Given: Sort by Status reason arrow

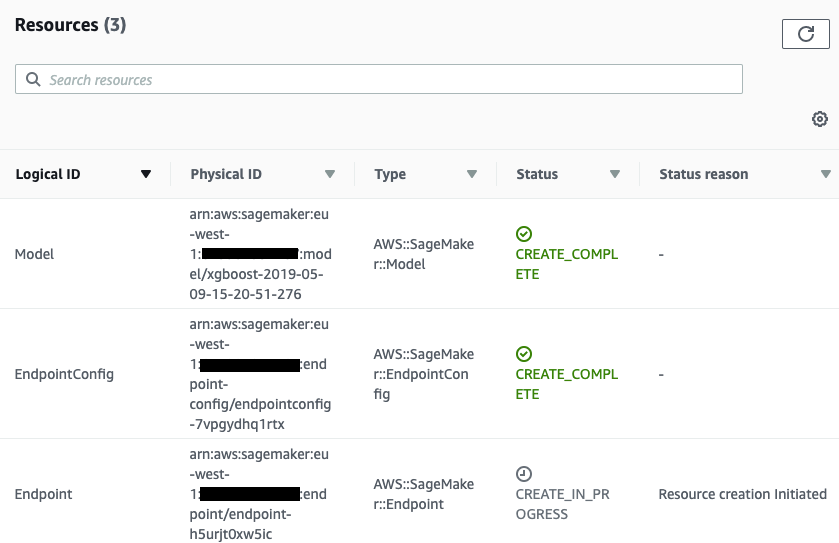Looking at the screenshot, I should click(x=826, y=174).
